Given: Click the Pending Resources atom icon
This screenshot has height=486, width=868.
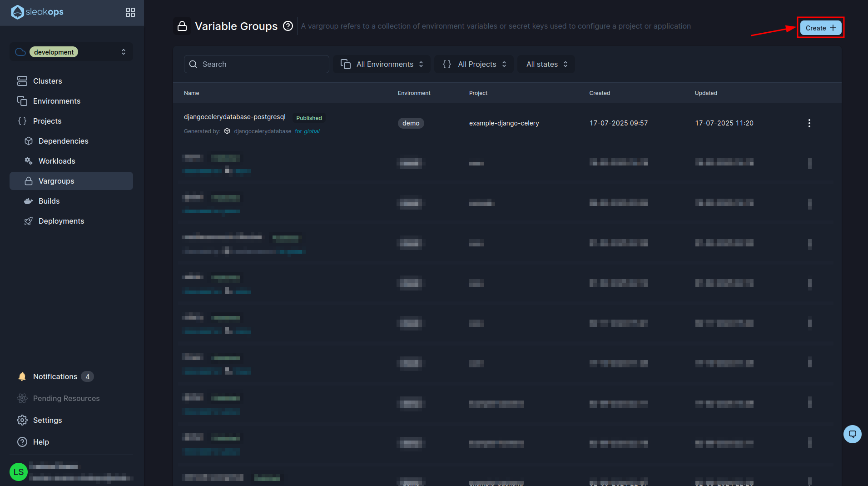Looking at the screenshot, I should pyautogui.click(x=22, y=398).
